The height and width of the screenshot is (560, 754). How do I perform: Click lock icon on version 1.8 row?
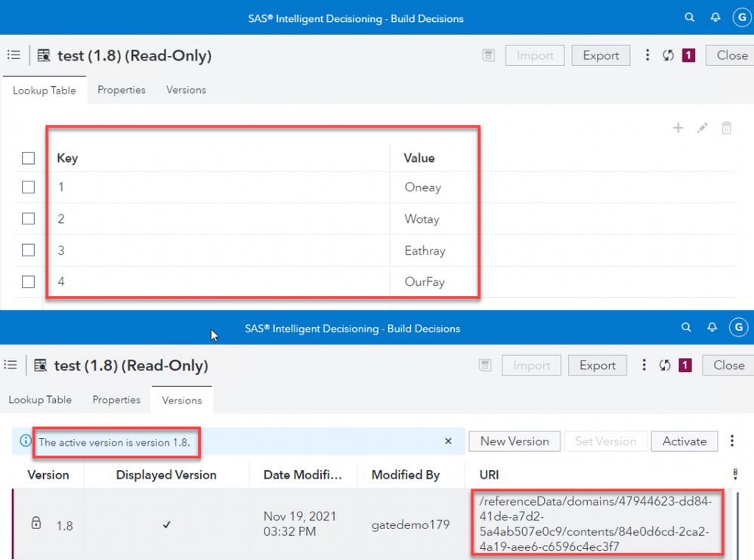tap(36, 523)
